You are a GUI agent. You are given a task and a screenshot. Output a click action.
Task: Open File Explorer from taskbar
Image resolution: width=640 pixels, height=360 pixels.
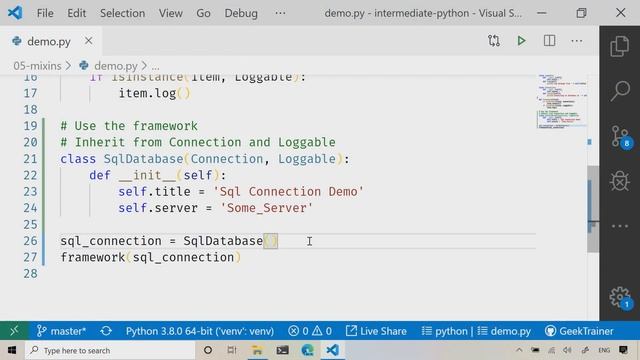(258, 350)
